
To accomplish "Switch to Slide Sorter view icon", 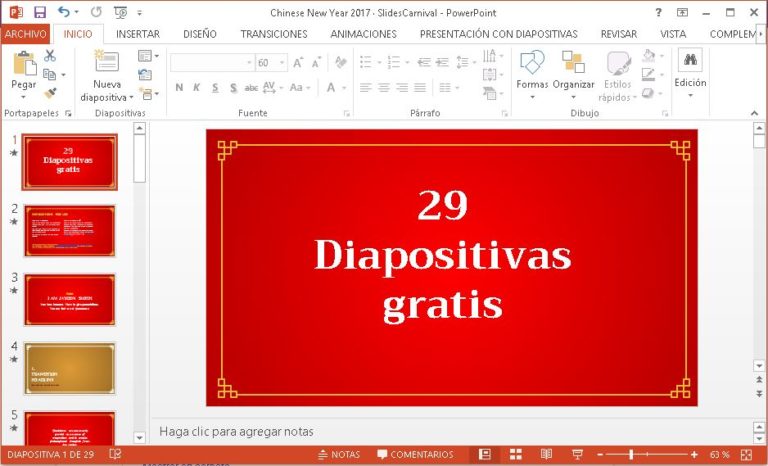I will click(x=516, y=455).
